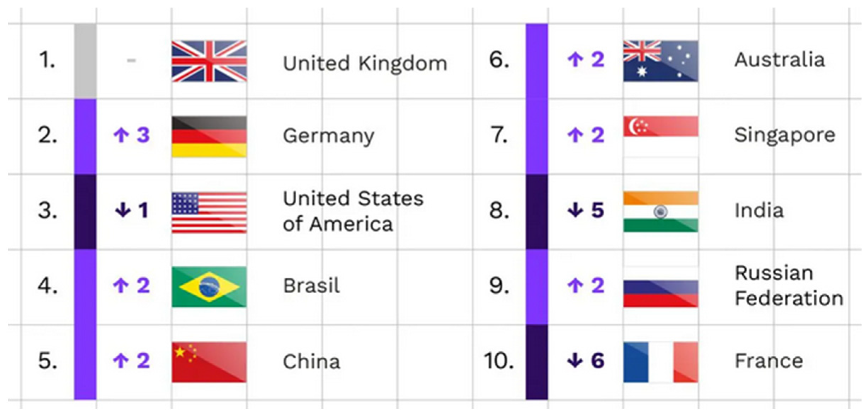The image size is (868, 420).
Task: Click the down 6 indicator for France
Action: point(586,361)
